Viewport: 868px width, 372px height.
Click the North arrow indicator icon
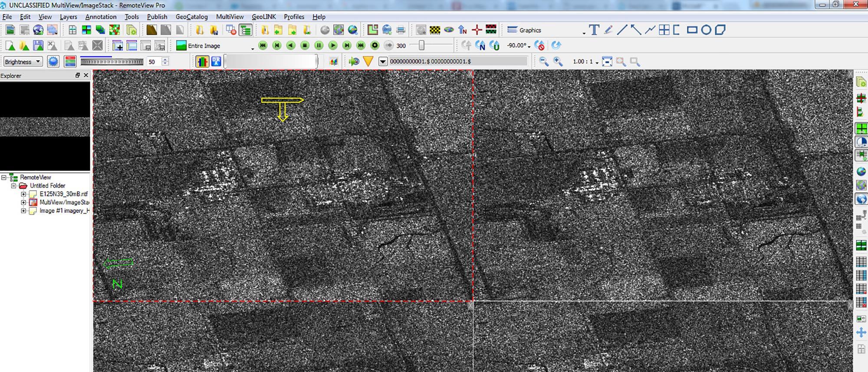(x=463, y=30)
